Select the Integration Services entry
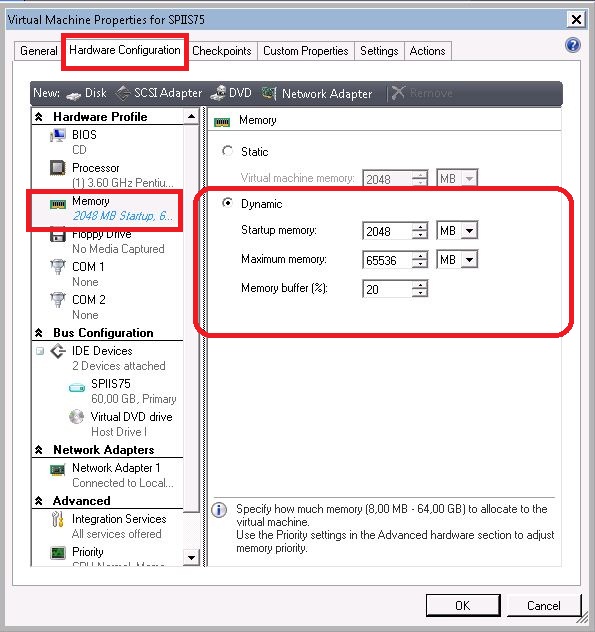The height and width of the screenshot is (632, 595). tap(108, 526)
